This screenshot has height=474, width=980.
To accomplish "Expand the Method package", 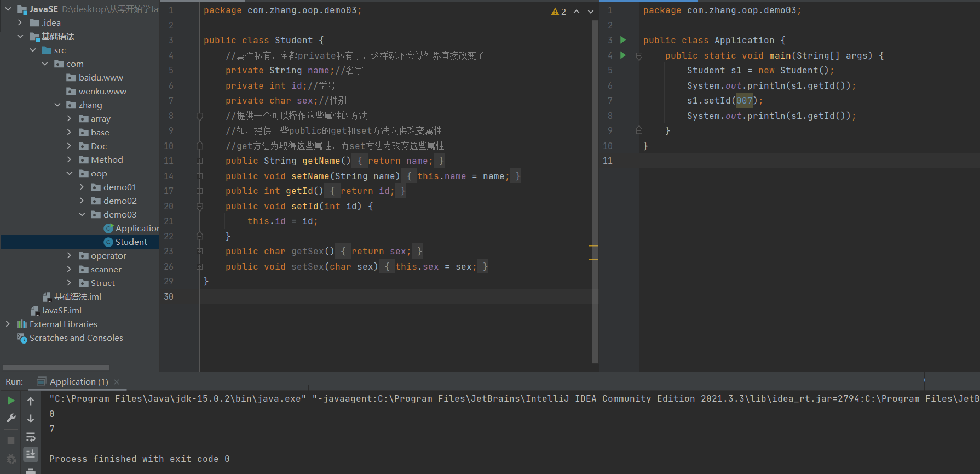I will click(70, 159).
